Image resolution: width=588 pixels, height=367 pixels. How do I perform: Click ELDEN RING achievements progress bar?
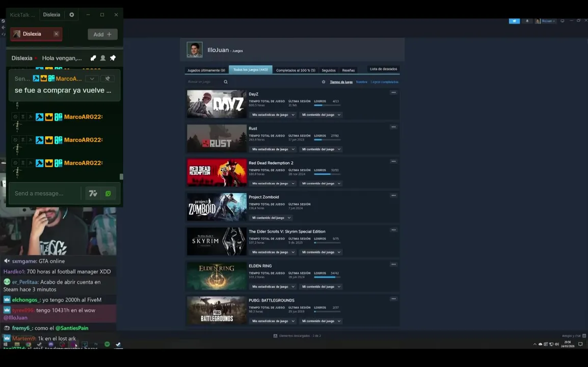(327, 277)
